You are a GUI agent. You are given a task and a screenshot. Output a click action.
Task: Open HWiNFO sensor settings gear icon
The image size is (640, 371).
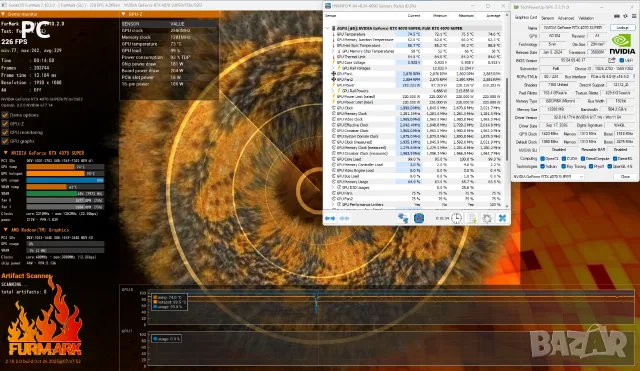487,218
